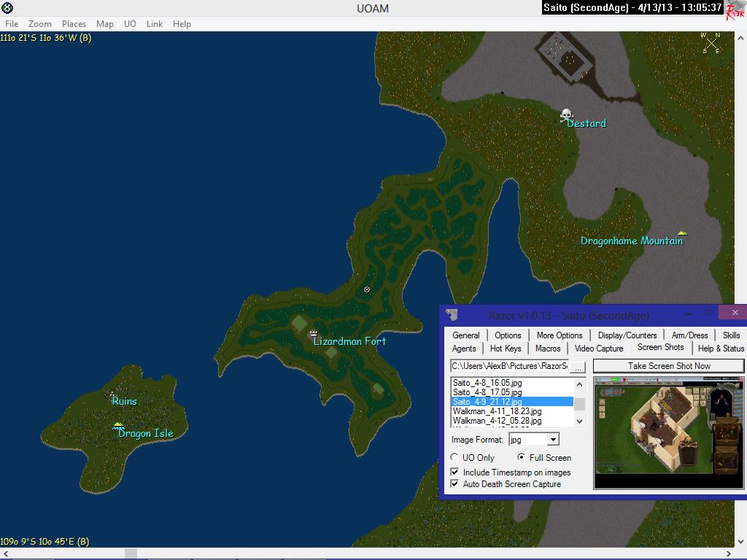The height and width of the screenshot is (560, 747).
Task: Click the Dragonhame Mountain marker icon
Action: (x=681, y=233)
